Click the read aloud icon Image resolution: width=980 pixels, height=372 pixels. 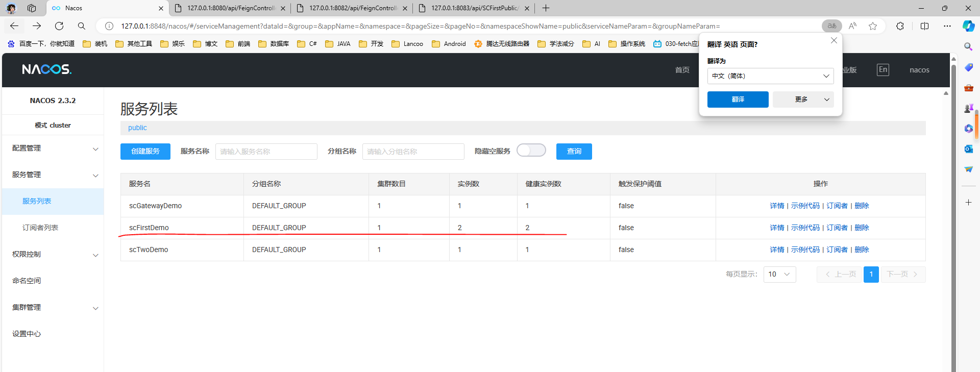[852, 26]
